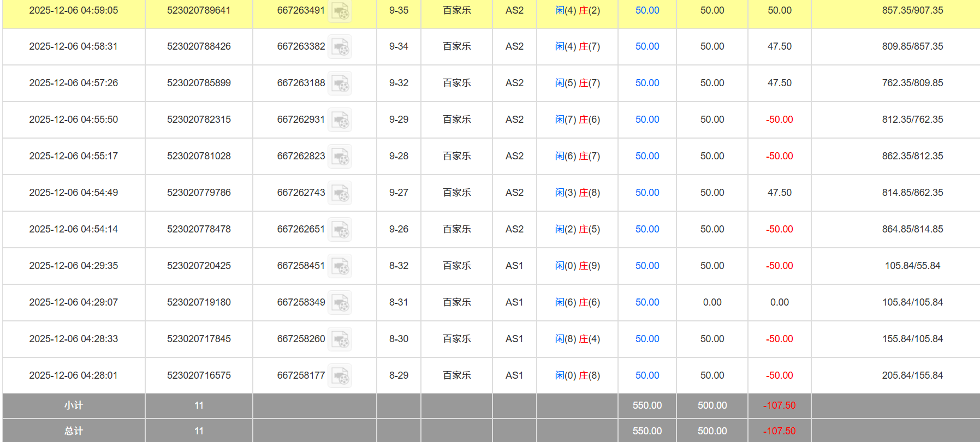
Task: Open video replay icon beside 667263491
Action: 340,11
